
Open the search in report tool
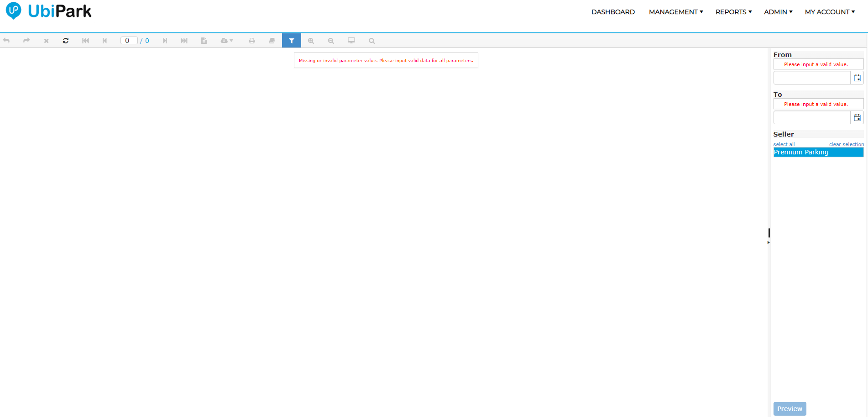(x=371, y=41)
